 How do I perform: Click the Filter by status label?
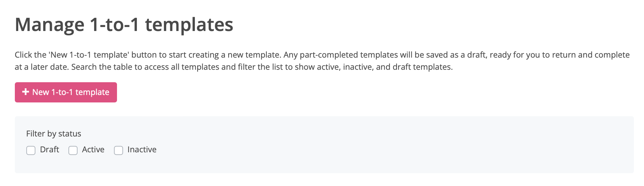(x=54, y=134)
